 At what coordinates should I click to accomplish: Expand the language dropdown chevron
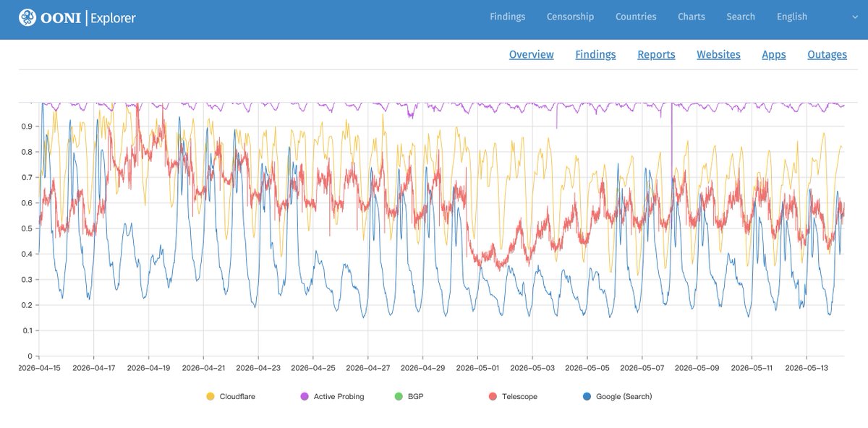(x=855, y=17)
